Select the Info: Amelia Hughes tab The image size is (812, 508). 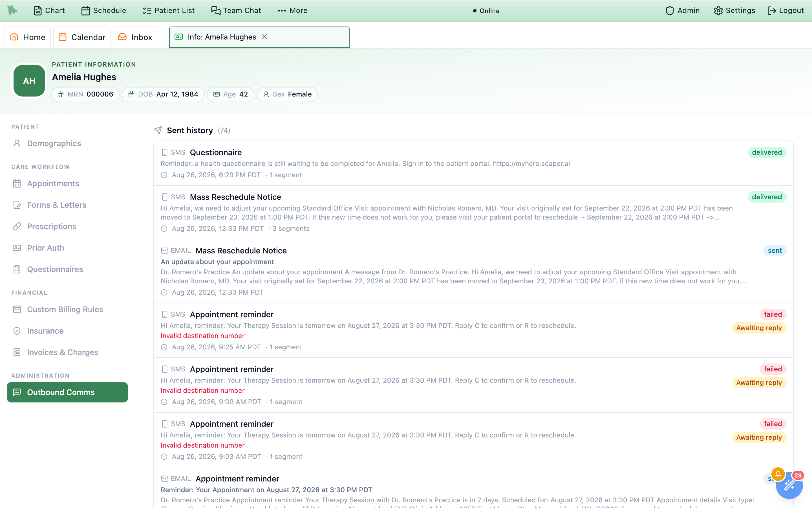pos(259,37)
